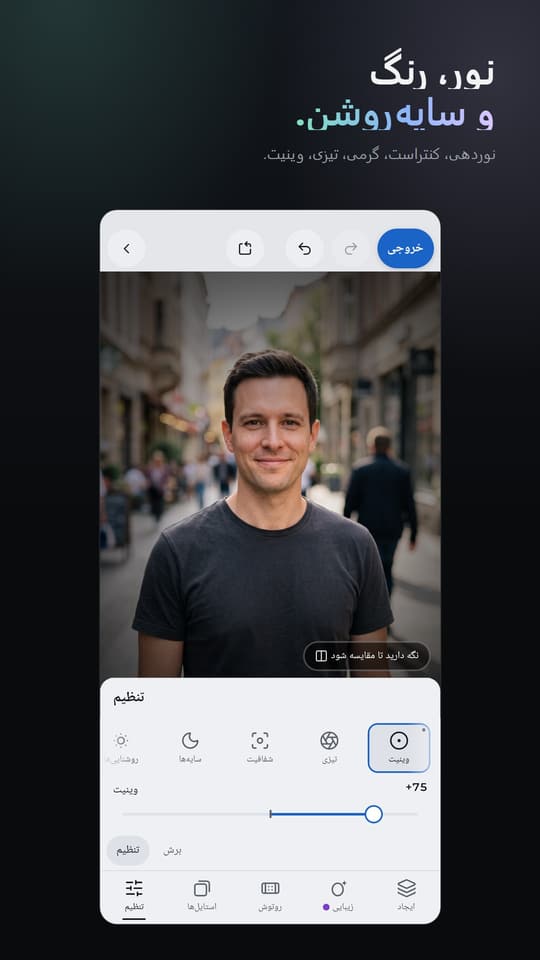The width and height of the screenshot is (540, 960).
Task: Tap the نگه دارید تا مقایسه شود compare pill
Action: [367, 656]
